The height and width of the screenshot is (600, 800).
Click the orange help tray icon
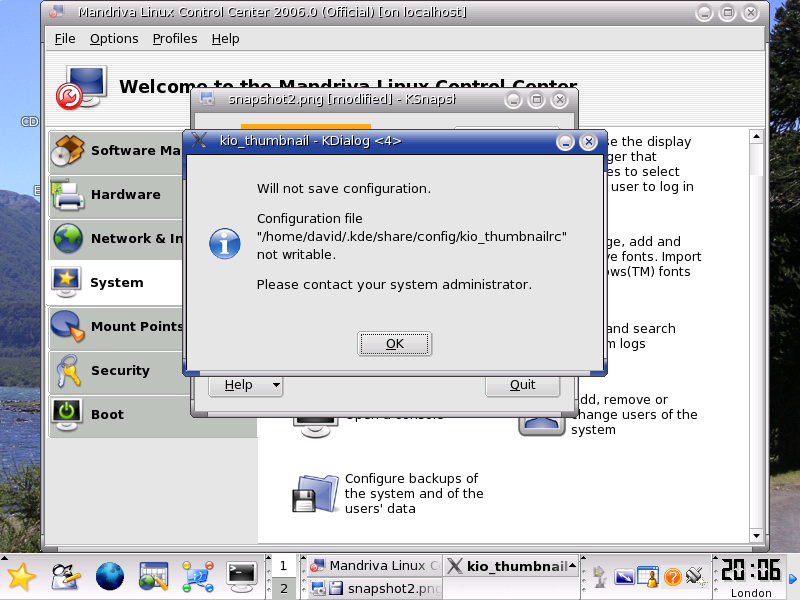[672, 577]
